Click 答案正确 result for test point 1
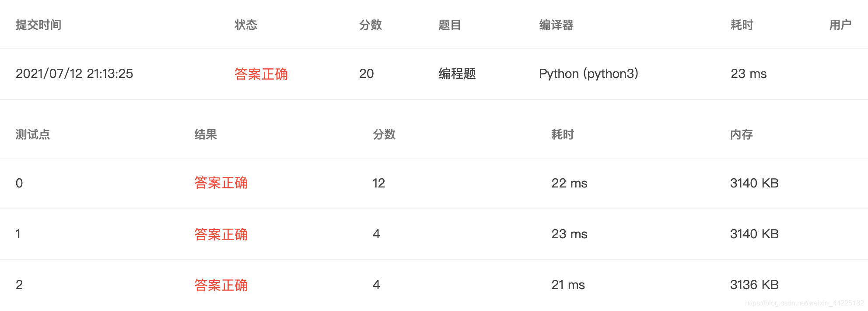The width and height of the screenshot is (868, 311). coord(221,234)
